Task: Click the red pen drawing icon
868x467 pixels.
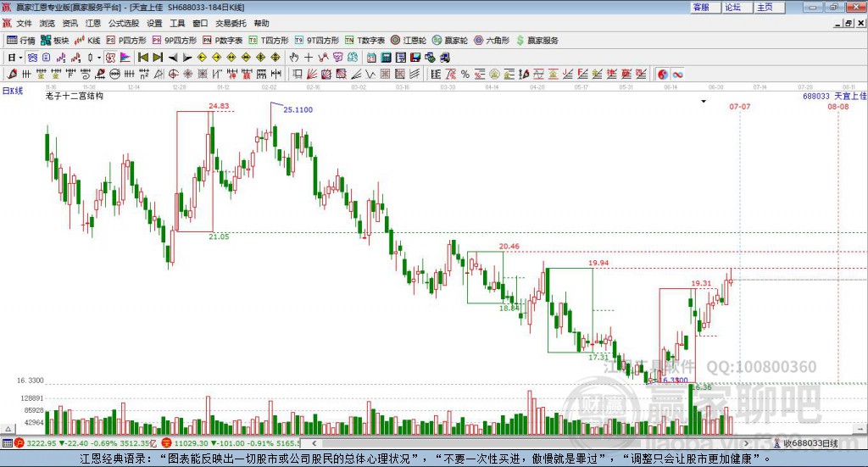Action: click(x=12, y=74)
